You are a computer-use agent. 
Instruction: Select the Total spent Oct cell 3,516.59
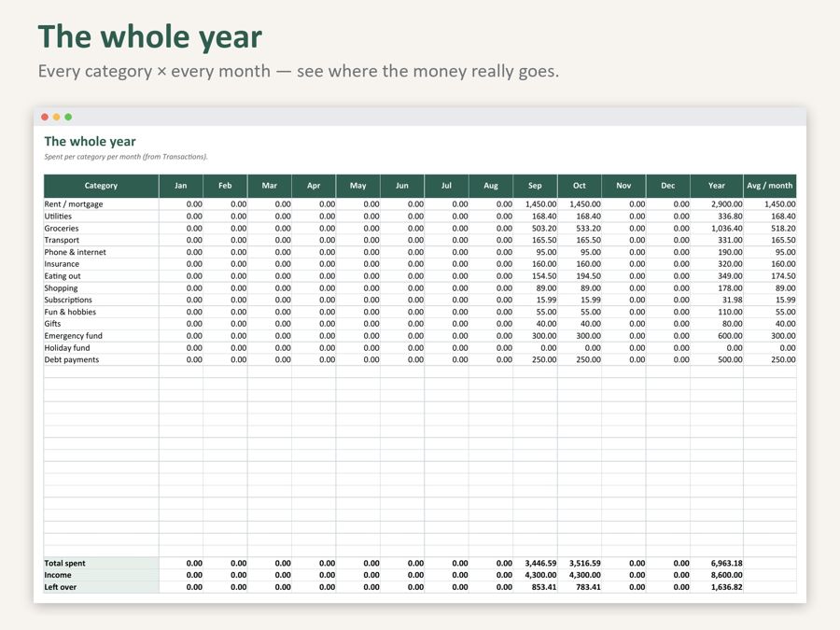pyautogui.click(x=580, y=563)
